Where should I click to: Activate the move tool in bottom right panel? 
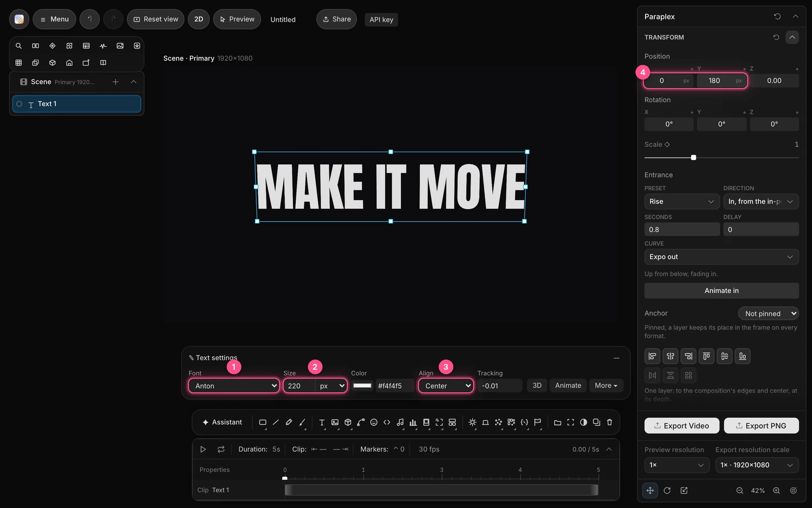click(650, 490)
